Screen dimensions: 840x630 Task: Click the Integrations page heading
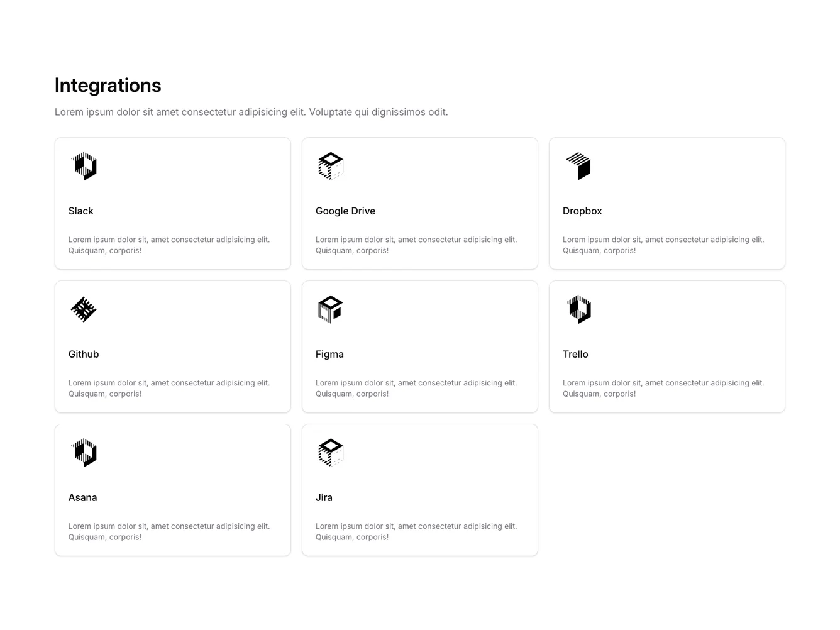tap(108, 86)
